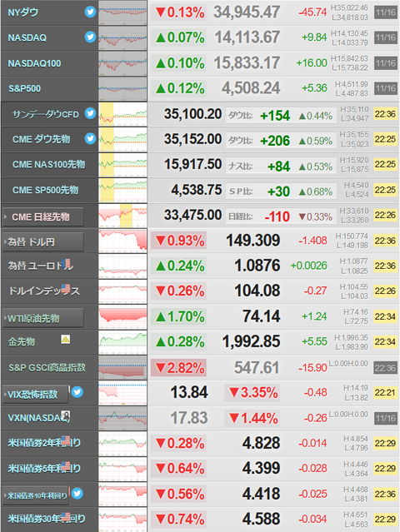Click the 日経先物 price 33,475.00
400x532 pixels.
point(192,215)
